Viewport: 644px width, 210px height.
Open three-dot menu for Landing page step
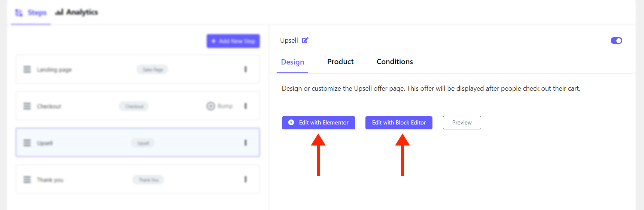246,69
